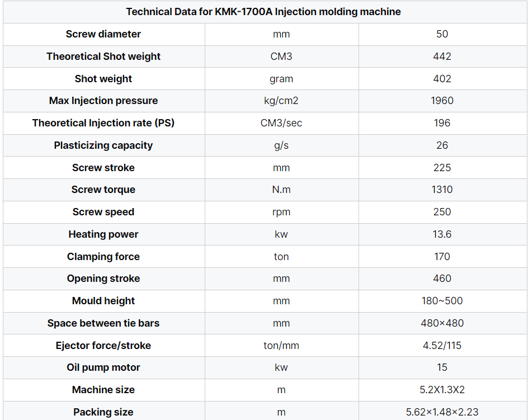Select the Screw diameter row label
The height and width of the screenshot is (420, 528).
[x=103, y=34]
